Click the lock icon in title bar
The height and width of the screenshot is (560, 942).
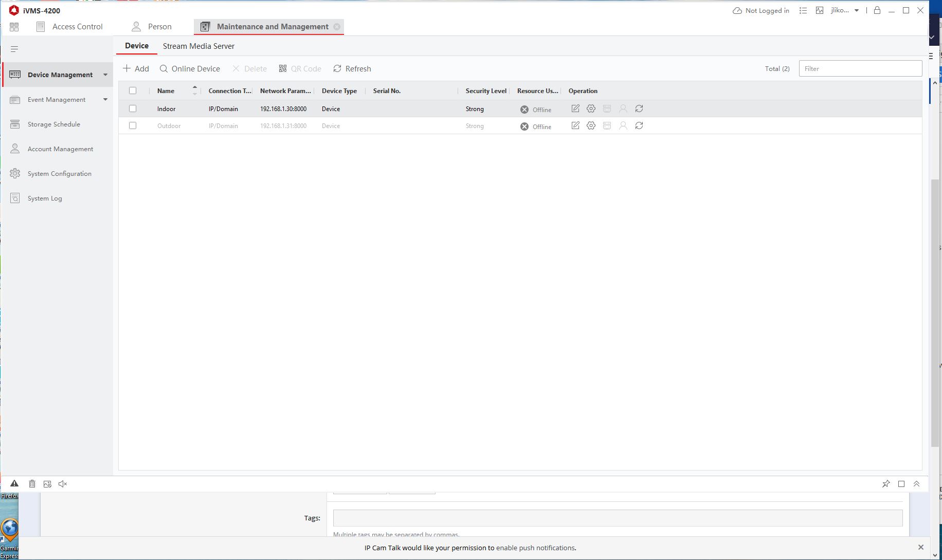pos(877,10)
